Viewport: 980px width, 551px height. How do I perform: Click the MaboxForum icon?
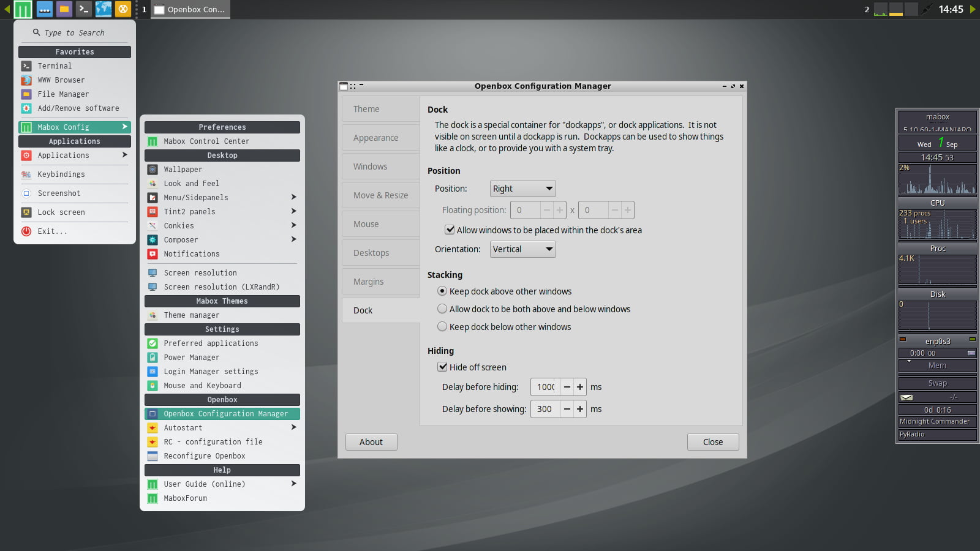coord(153,498)
